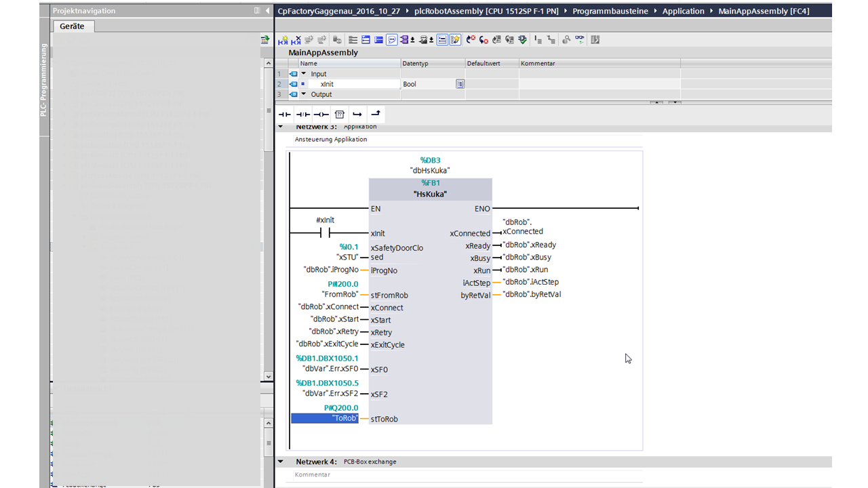Insert a normally open contact
This screenshot has width=868, height=488.
(285, 115)
